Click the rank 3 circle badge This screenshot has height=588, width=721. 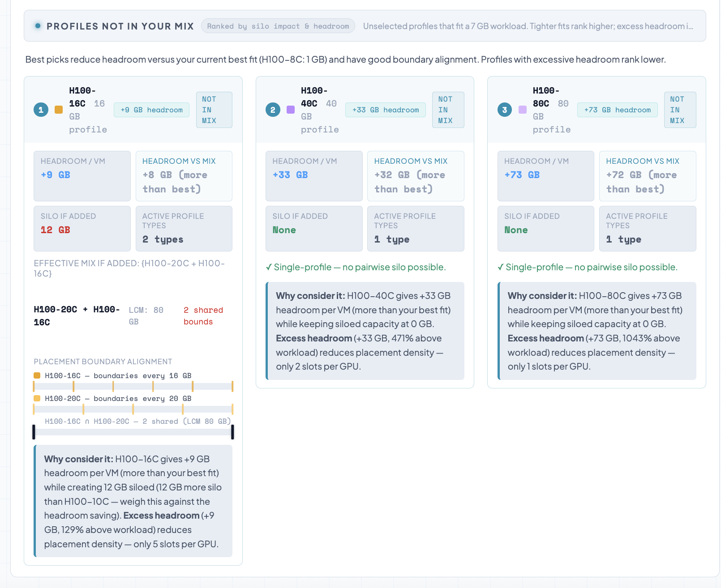pos(505,110)
